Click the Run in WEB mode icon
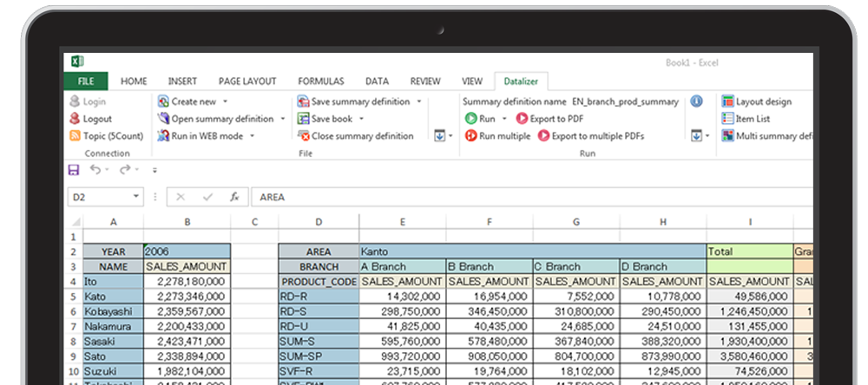This screenshot has height=385, width=868. tap(163, 136)
